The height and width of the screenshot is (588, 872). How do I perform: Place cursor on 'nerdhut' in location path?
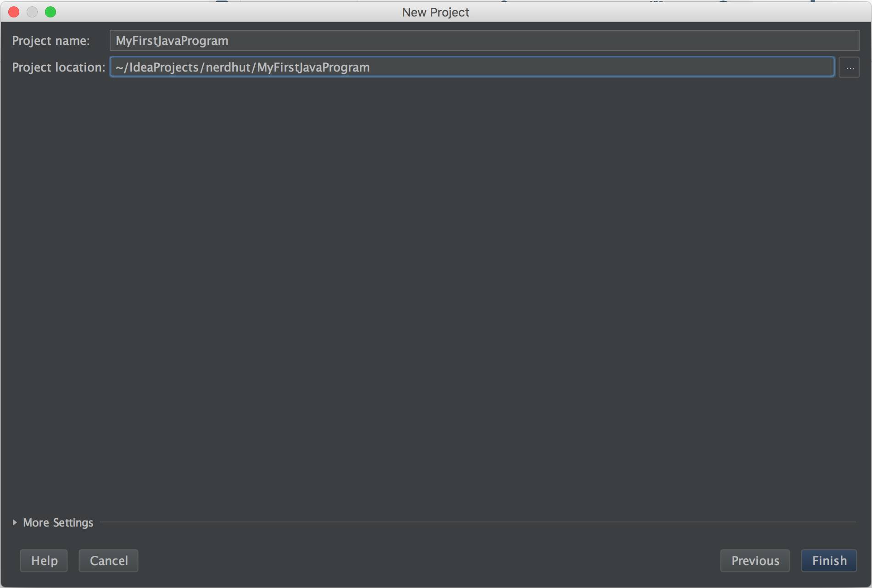pyautogui.click(x=228, y=67)
